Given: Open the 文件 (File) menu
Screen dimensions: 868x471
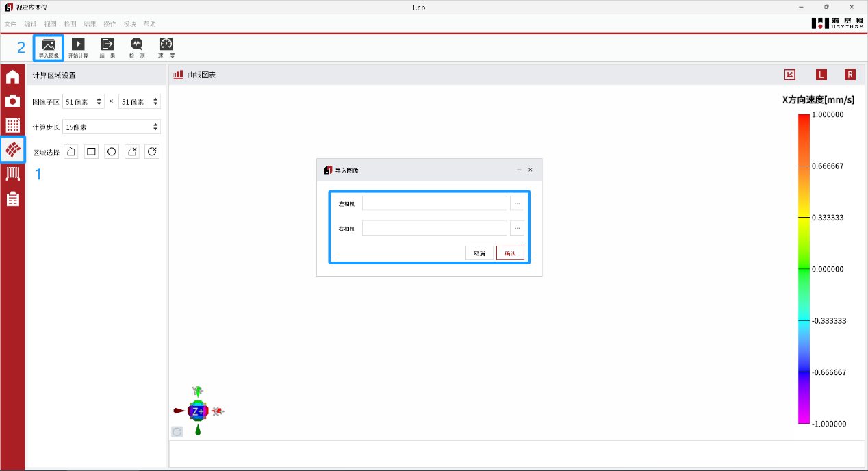Looking at the screenshot, I should (10, 23).
